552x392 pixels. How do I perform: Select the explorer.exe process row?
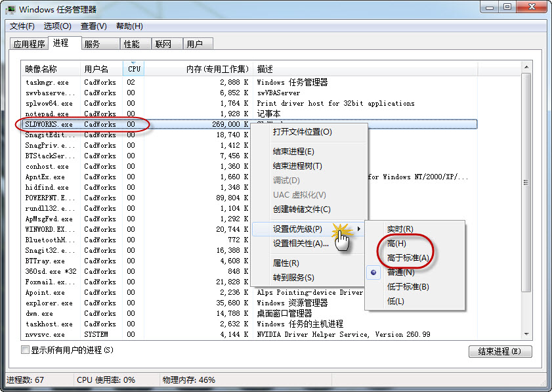(249, 303)
